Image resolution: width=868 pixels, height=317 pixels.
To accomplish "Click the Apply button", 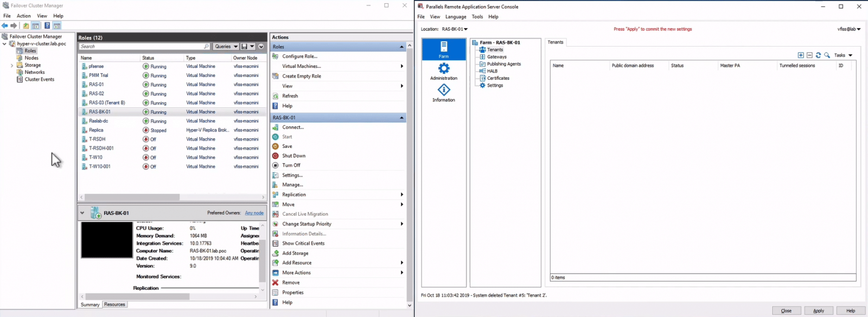I will click(x=819, y=310).
